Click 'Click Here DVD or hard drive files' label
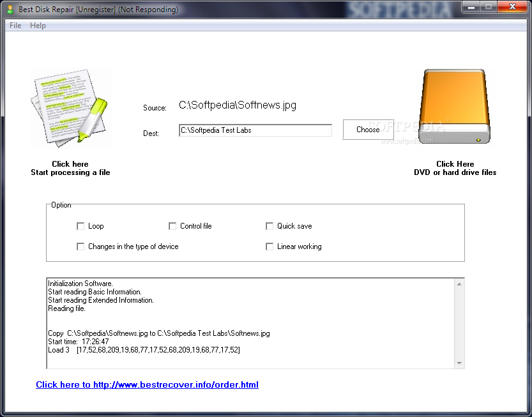The image size is (532, 417). point(455,168)
